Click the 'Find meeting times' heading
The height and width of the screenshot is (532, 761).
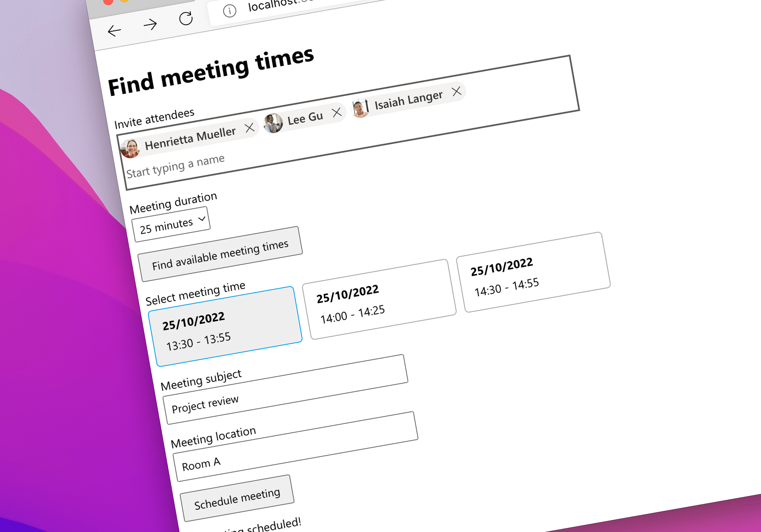pos(211,72)
